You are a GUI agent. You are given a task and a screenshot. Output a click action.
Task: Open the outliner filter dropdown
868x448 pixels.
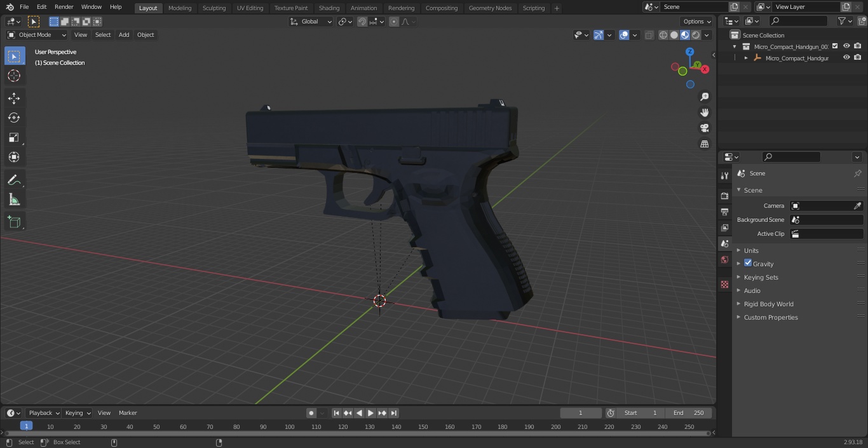844,21
